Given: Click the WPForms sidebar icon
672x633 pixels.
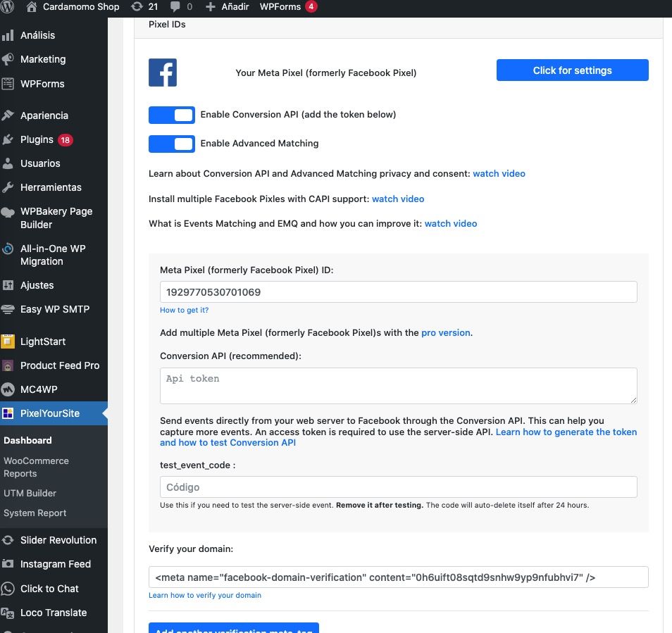Looking at the screenshot, I should pos(8,84).
